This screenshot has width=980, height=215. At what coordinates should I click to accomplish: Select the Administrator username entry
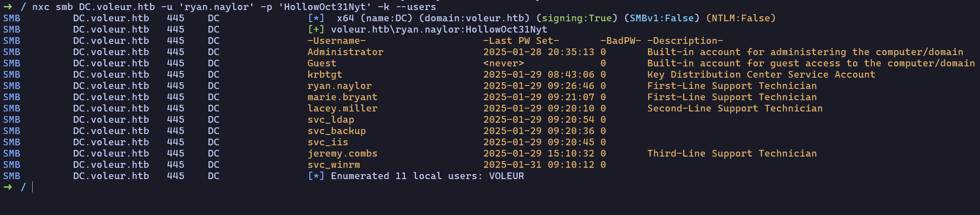pyautogui.click(x=345, y=52)
